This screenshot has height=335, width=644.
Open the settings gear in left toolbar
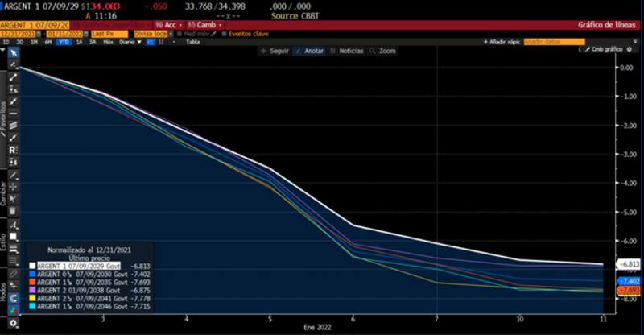pos(13,323)
